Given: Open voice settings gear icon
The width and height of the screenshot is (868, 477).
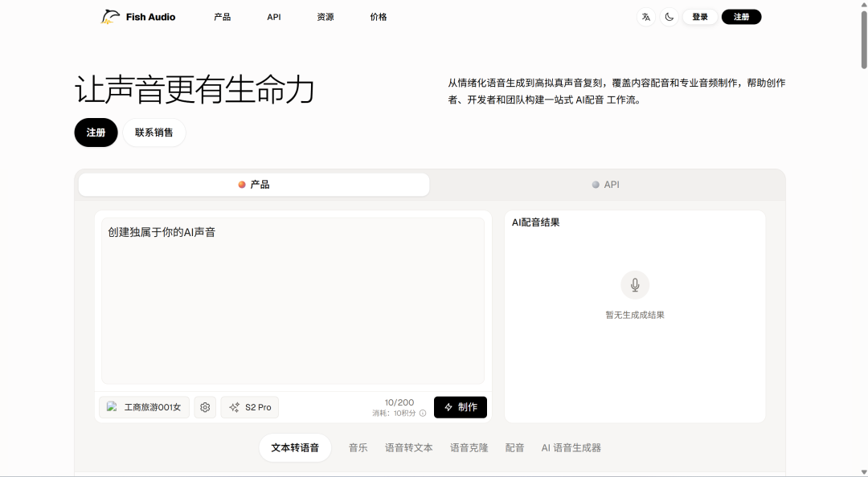Looking at the screenshot, I should click(205, 407).
